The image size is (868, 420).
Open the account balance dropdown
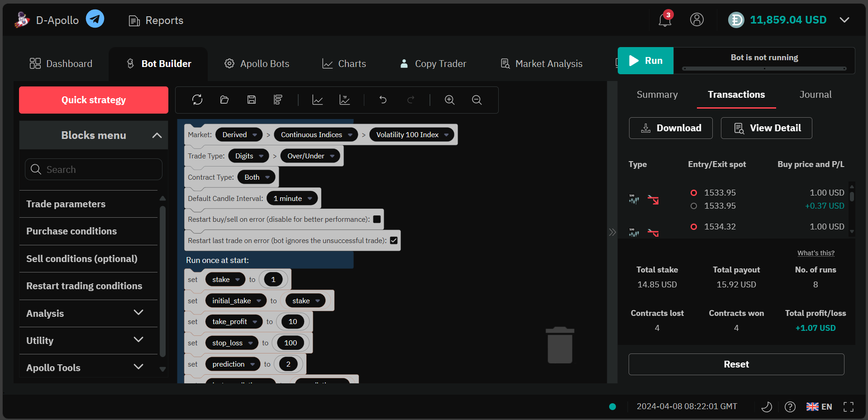pos(844,20)
